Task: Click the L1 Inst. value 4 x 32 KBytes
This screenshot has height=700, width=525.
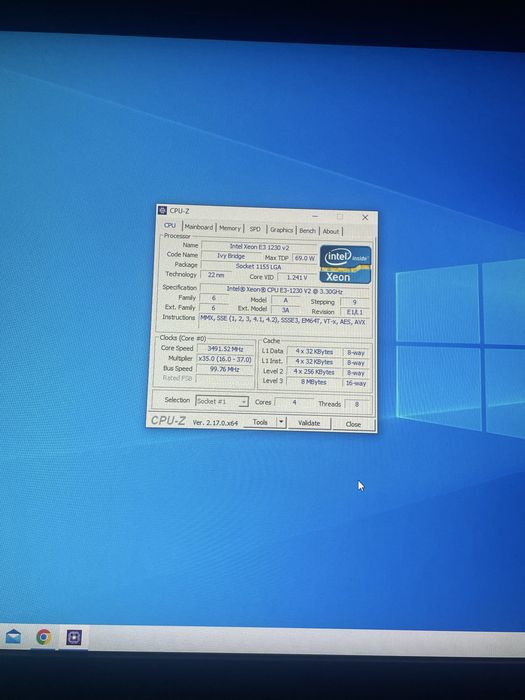Action: click(314, 362)
